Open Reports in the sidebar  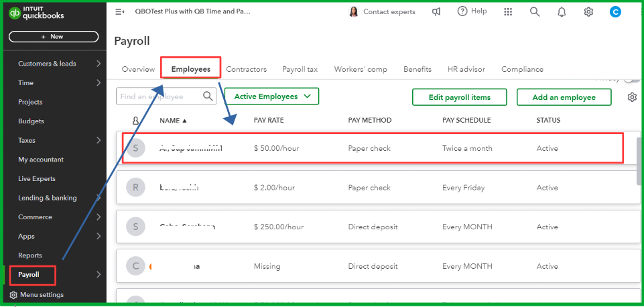coord(30,255)
